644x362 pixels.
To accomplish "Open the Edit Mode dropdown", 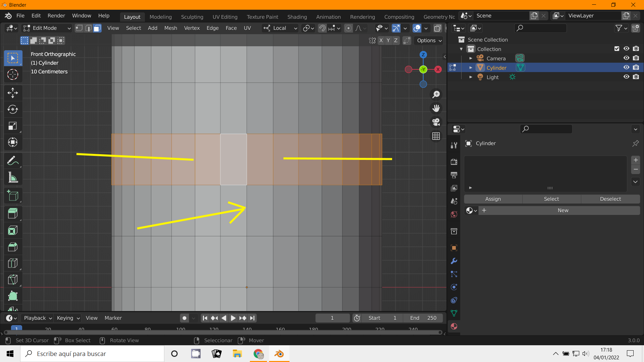I will (x=47, y=28).
